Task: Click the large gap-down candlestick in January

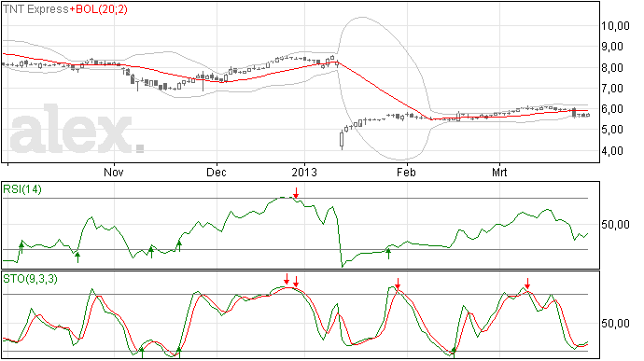Action: tap(342, 140)
